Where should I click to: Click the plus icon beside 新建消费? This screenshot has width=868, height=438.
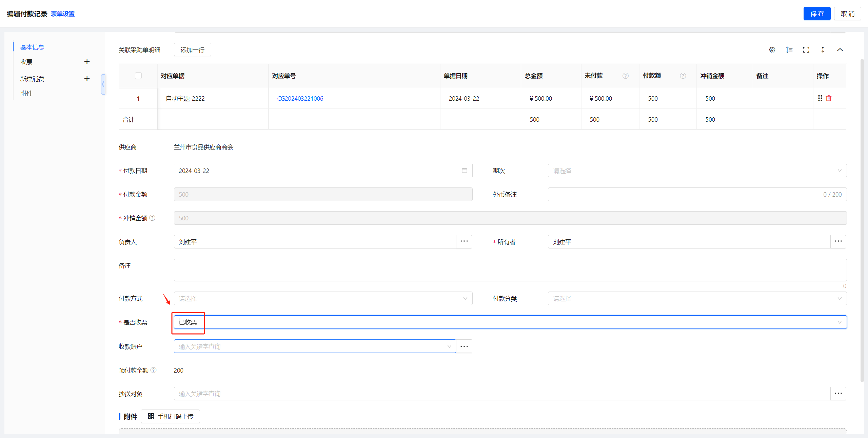(87, 78)
